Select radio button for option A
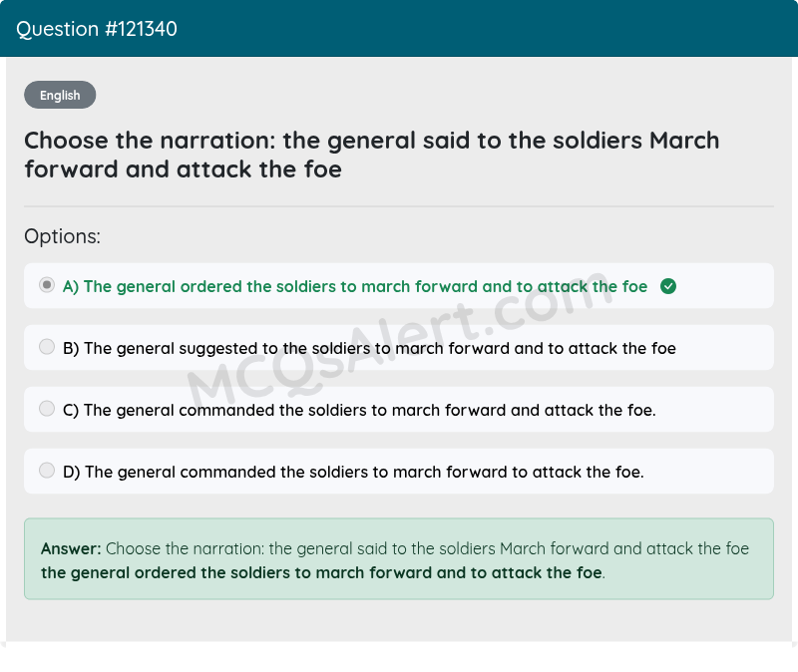 46,285
